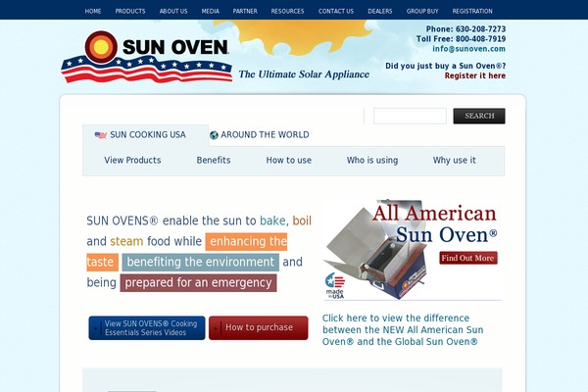The image size is (588, 392).
Task: Switch to the AROUND THE WORLD tab
Action: tap(260, 135)
